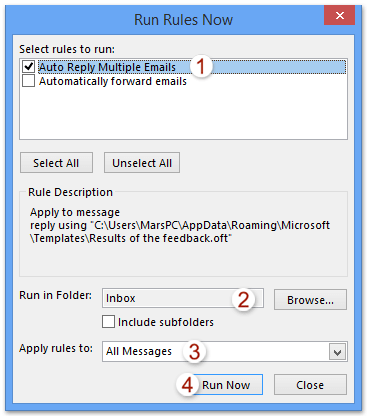Click the Select All button
This screenshot has width=367, height=416.
56,163
